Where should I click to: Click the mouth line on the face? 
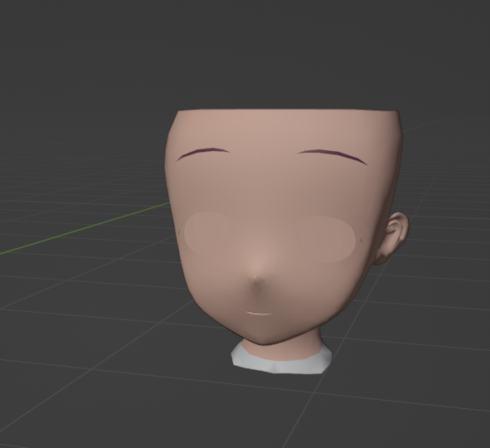pos(259,313)
